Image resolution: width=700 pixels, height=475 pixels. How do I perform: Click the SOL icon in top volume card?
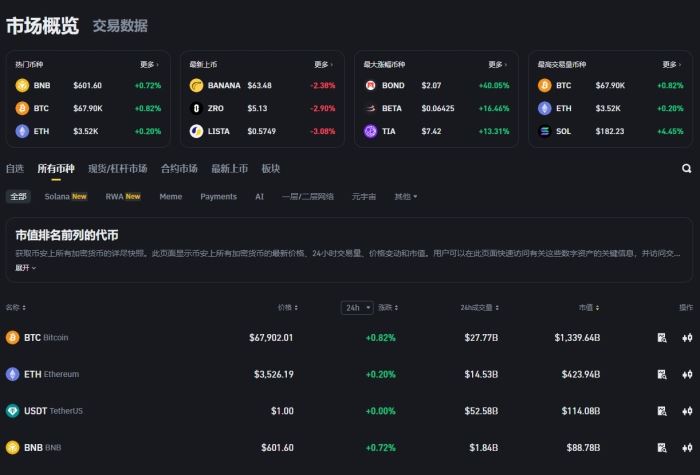coord(545,131)
